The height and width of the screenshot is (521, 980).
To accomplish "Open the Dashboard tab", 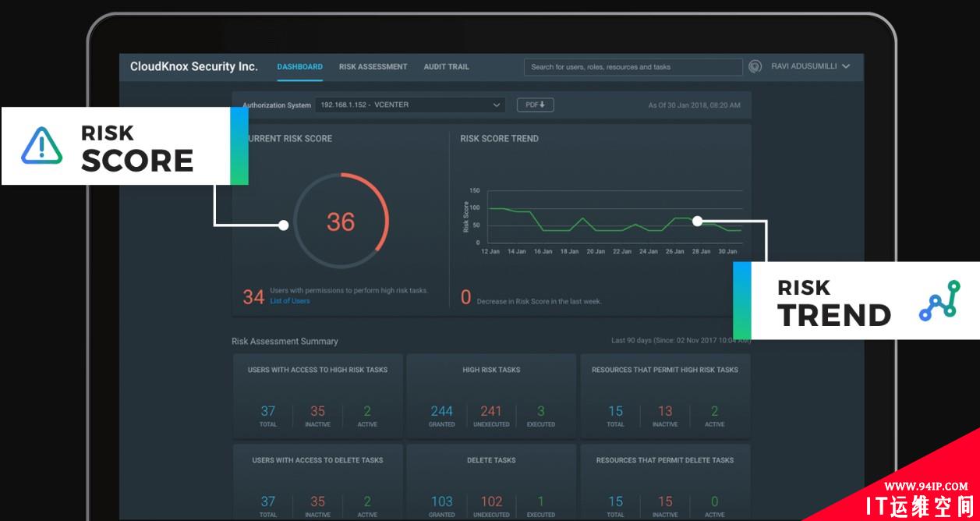I will pyautogui.click(x=299, y=67).
